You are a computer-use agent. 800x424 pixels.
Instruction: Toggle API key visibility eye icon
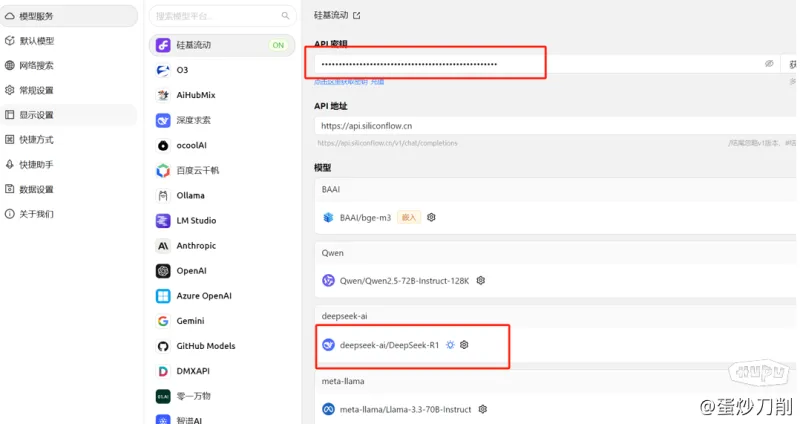769,64
